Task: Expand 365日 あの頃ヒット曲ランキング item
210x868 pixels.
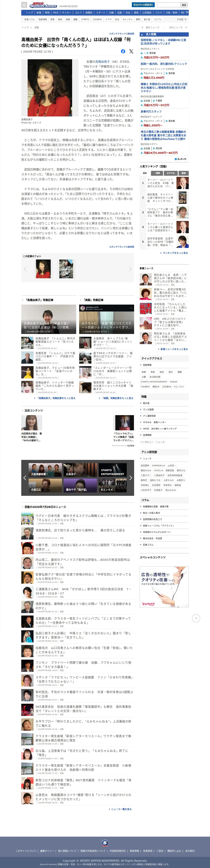Action: pos(164,429)
